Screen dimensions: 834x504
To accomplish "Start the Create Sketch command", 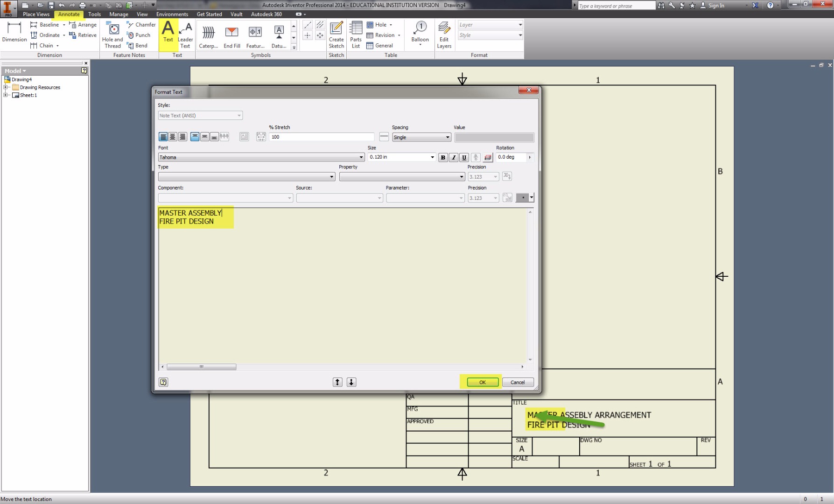I will pyautogui.click(x=336, y=35).
